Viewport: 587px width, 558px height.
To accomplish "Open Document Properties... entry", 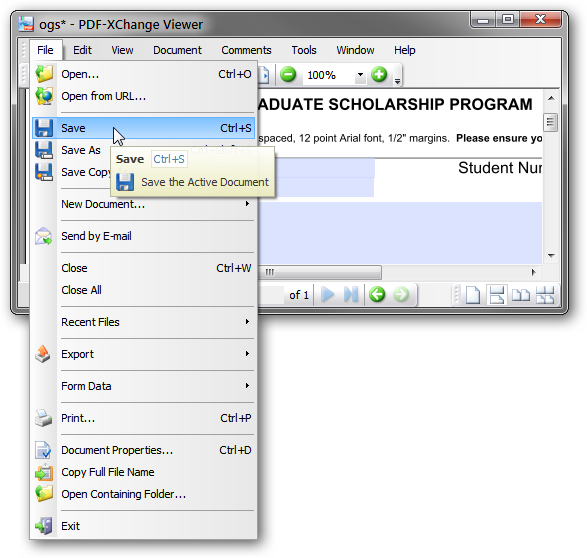I will (143, 450).
